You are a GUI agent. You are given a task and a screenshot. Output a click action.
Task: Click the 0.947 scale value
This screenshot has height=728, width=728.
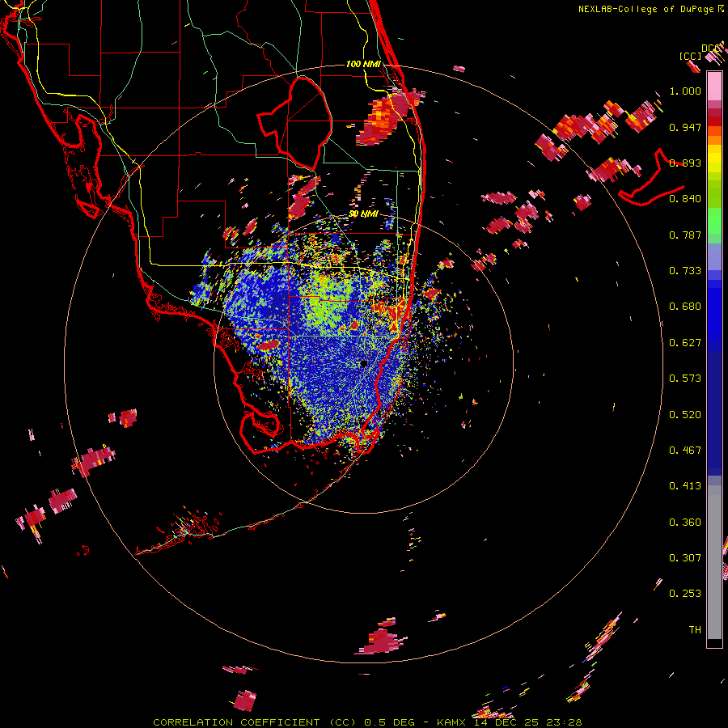pyautogui.click(x=685, y=127)
